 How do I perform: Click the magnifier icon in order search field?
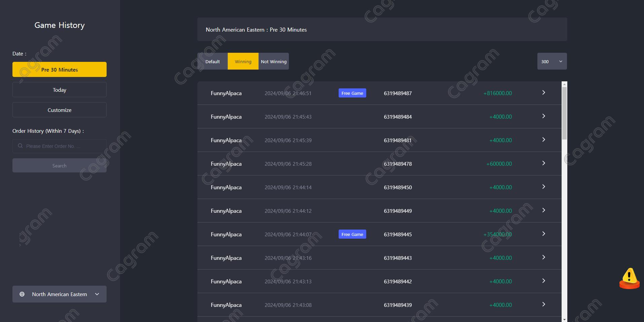21,146
